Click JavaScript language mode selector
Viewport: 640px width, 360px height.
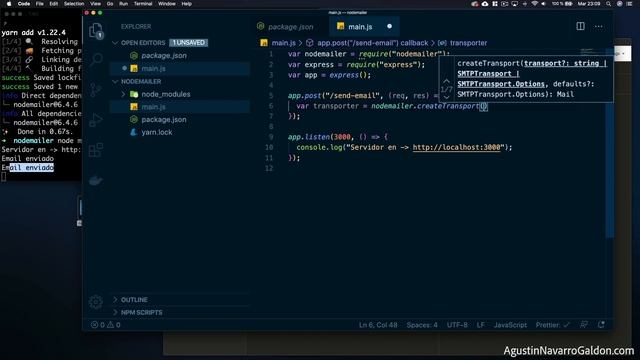click(x=510, y=325)
